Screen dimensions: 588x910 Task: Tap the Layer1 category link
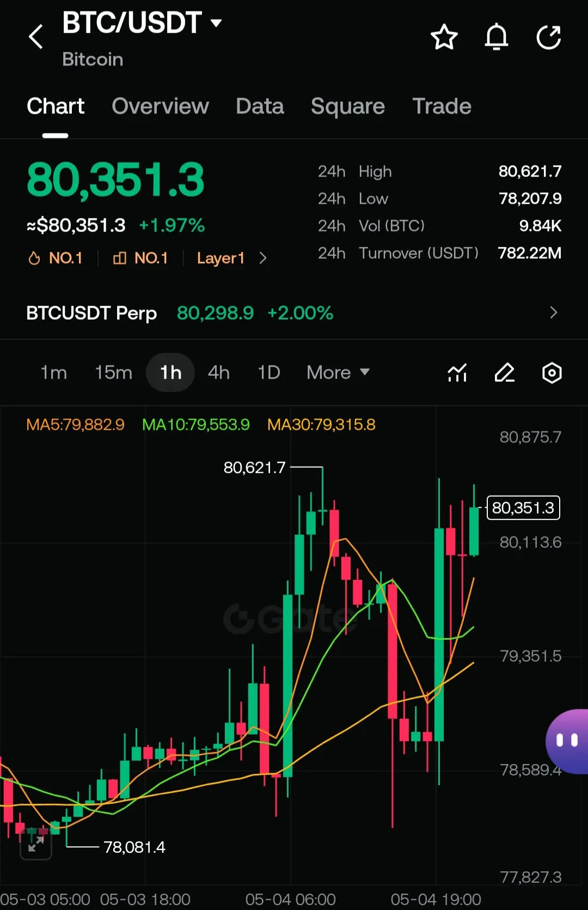pos(220,258)
